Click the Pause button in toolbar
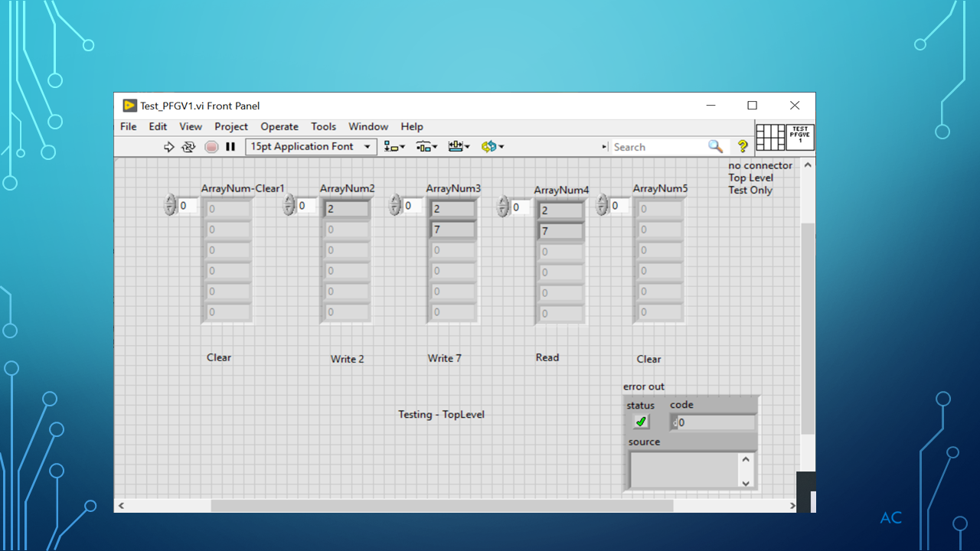980x551 pixels. coord(230,147)
